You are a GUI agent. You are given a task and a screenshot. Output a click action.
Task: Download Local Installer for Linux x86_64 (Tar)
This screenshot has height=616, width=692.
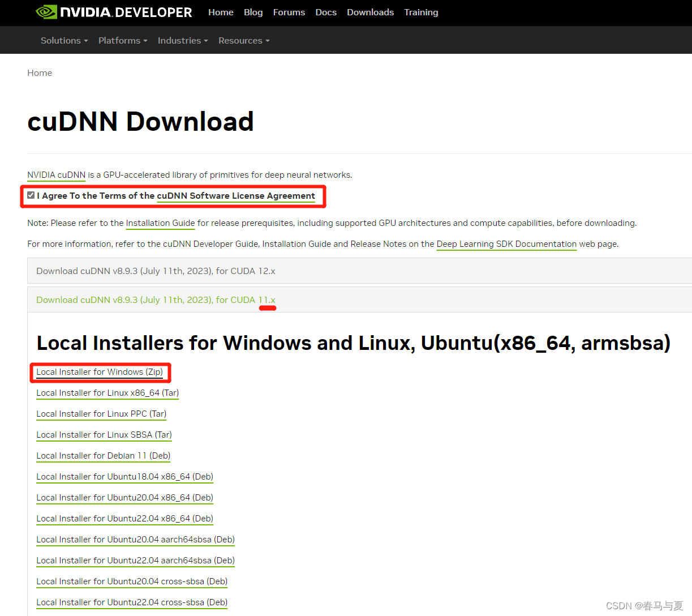tap(108, 393)
